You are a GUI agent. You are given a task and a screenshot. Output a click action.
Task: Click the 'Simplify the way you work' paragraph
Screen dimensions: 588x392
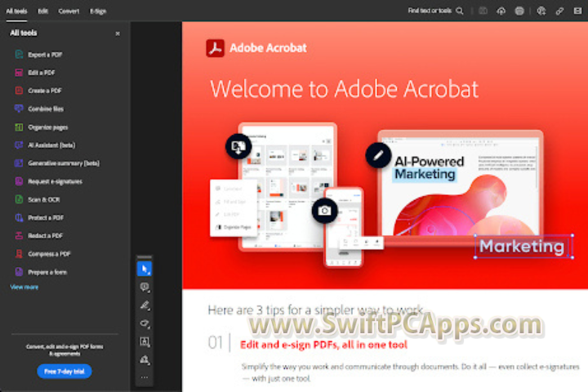pos(410,372)
